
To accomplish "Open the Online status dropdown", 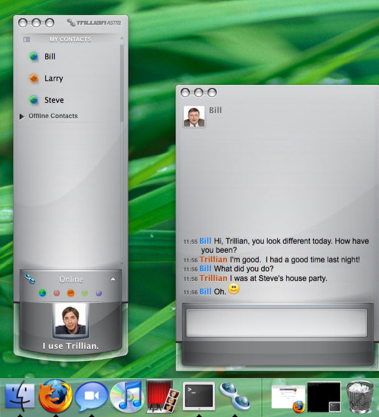I will coord(71,279).
